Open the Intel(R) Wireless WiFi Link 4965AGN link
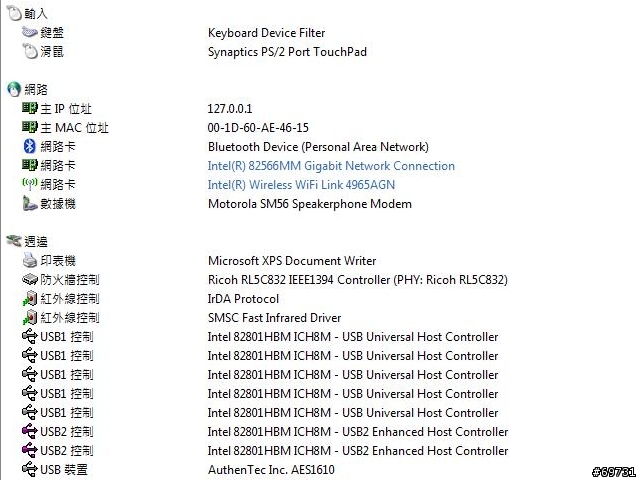The image size is (640, 480). point(301,184)
